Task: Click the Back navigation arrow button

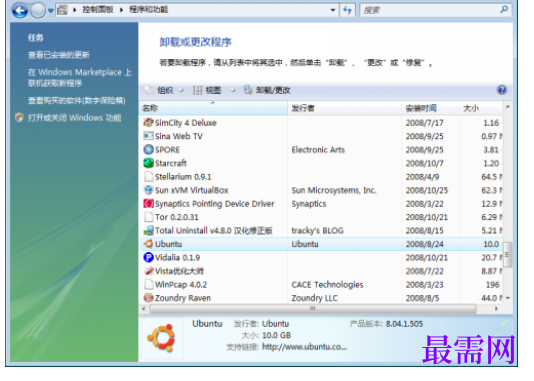Action: 20,11
